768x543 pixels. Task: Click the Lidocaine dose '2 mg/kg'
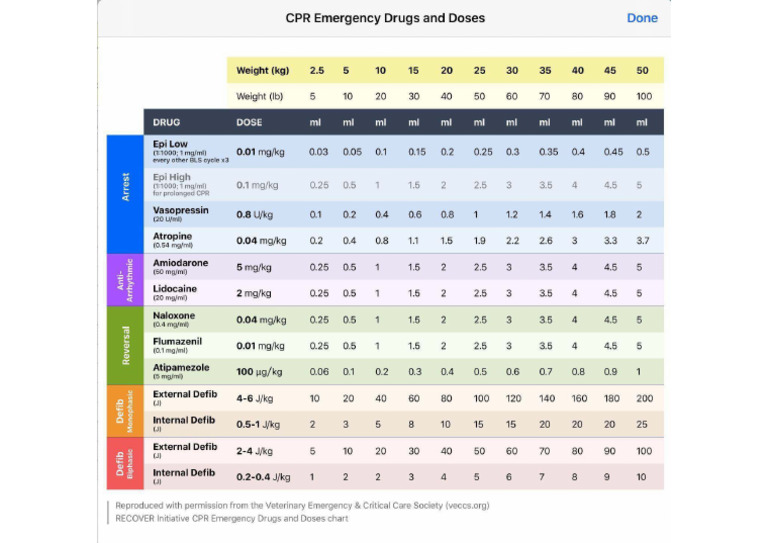[x=254, y=293]
